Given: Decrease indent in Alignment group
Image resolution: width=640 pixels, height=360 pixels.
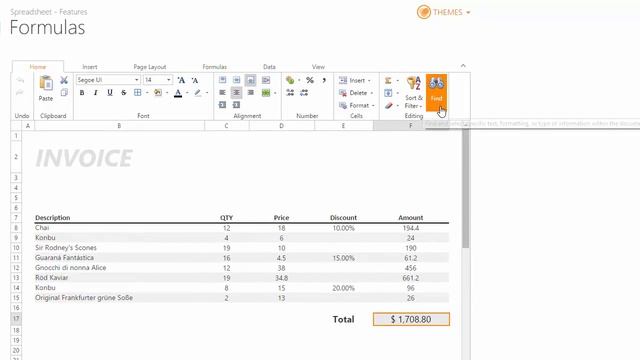Looking at the screenshot, I should pyautogui.click(x=222, y=105).
